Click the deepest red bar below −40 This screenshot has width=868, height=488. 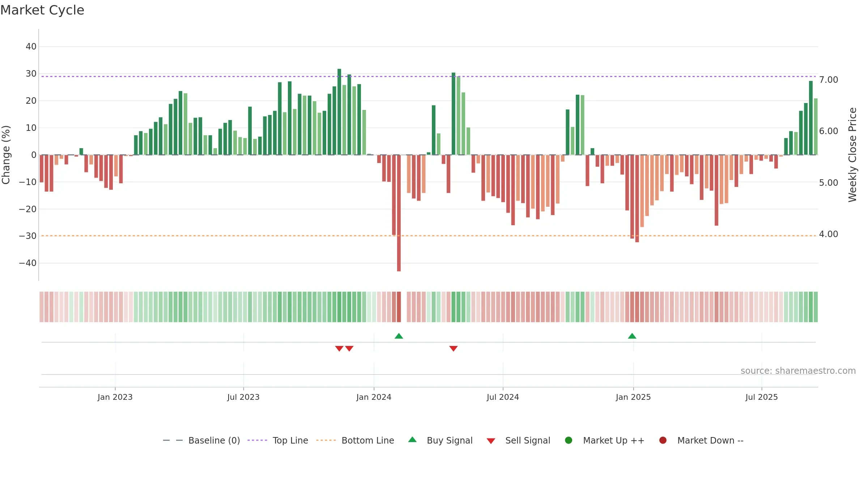pyautogui.click(x=399, y=213)
